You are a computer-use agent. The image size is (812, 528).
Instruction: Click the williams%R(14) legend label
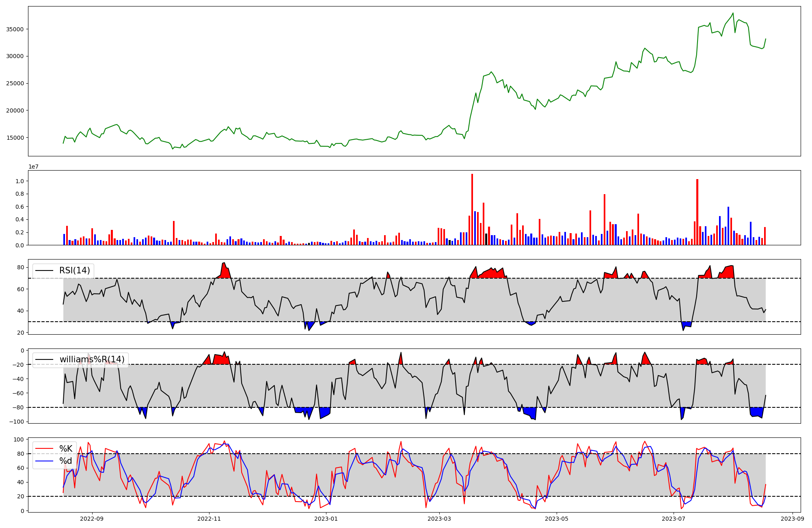tap(92, 359)
